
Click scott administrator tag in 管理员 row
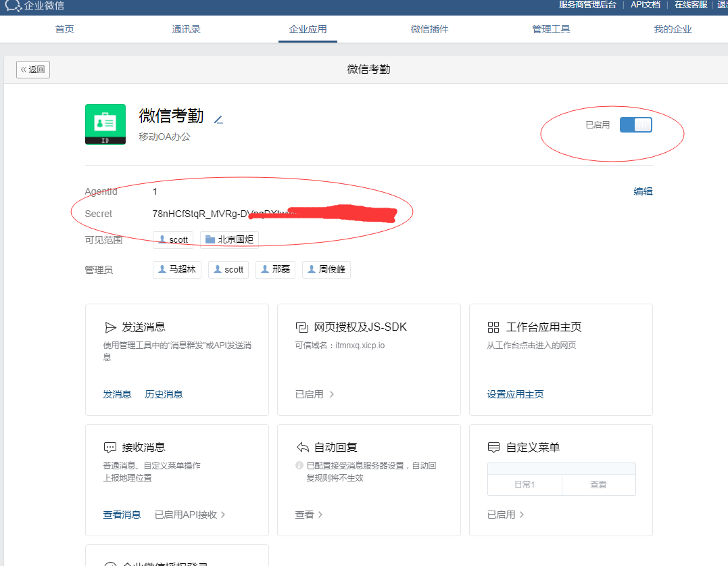click(228, 269)
